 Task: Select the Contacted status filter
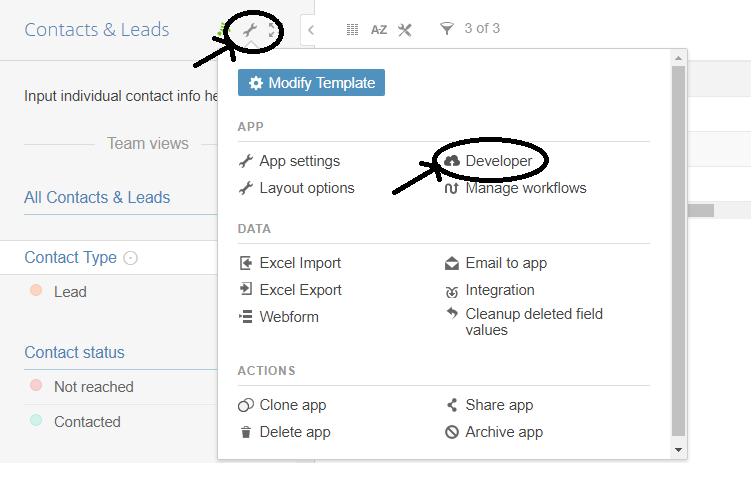pyautogui.click(x=87, y=422)
